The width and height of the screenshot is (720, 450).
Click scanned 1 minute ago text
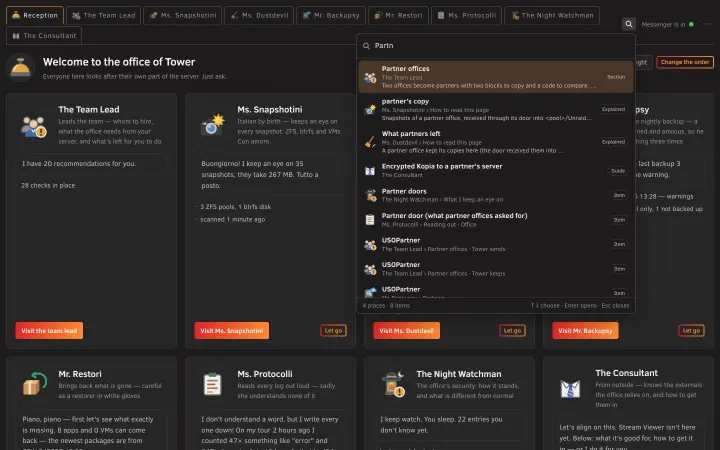pos(232,219)
